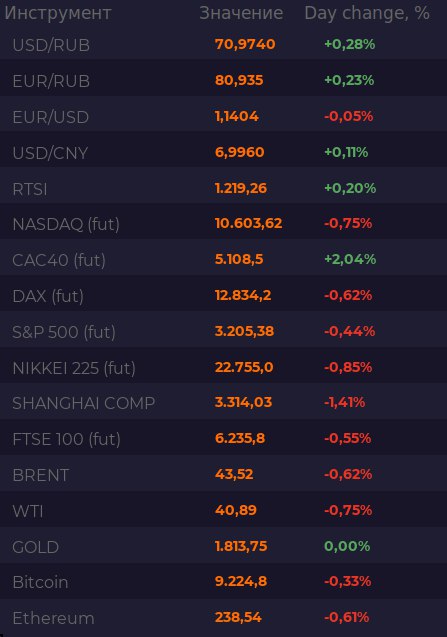Click FTSE 100 (fut) label
This screenshot has width=447, height=637.
[66, 439]
